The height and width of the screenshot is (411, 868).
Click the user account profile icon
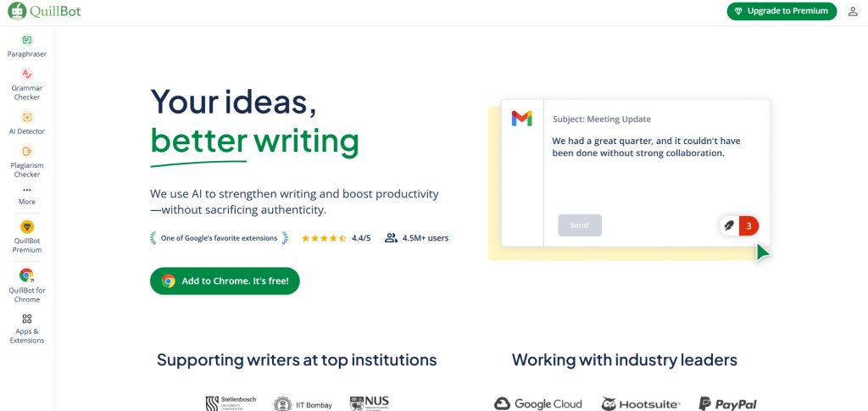click(853, 11)
